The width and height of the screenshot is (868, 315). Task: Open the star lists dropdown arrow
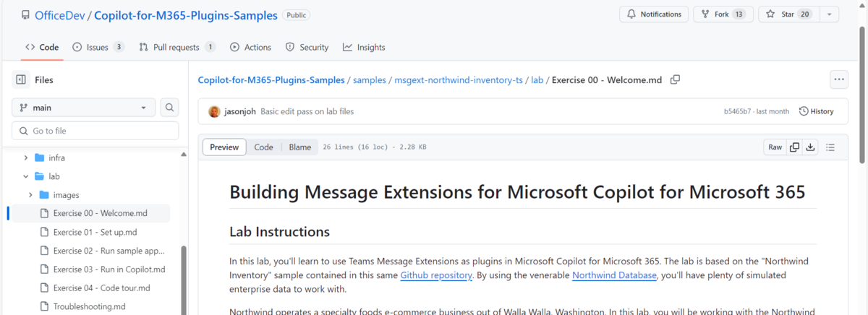[x=829, y=14]
